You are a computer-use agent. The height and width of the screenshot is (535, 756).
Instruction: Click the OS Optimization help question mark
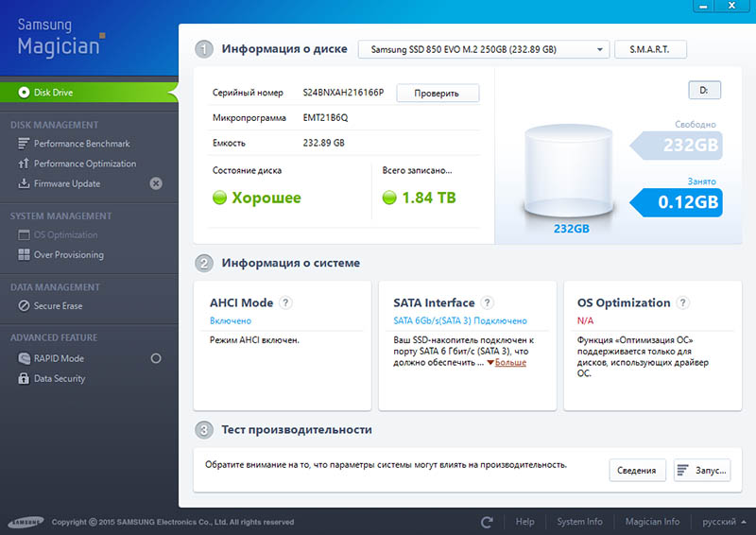[x=682, y=302]
